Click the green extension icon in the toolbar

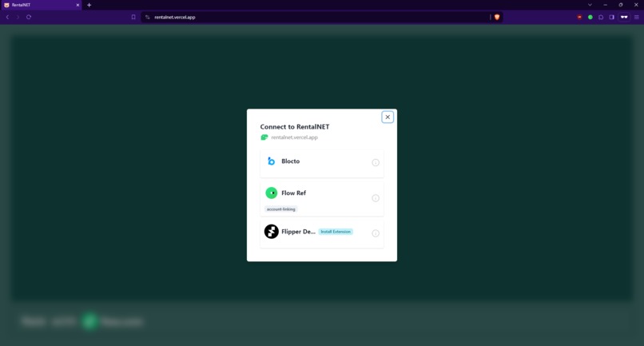[x=590, y=18]
